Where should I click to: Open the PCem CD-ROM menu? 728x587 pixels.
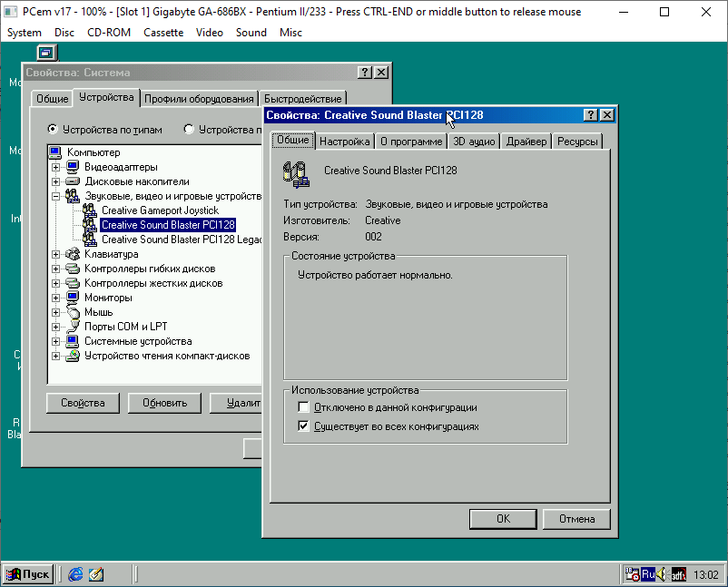(x=109, y=33)
